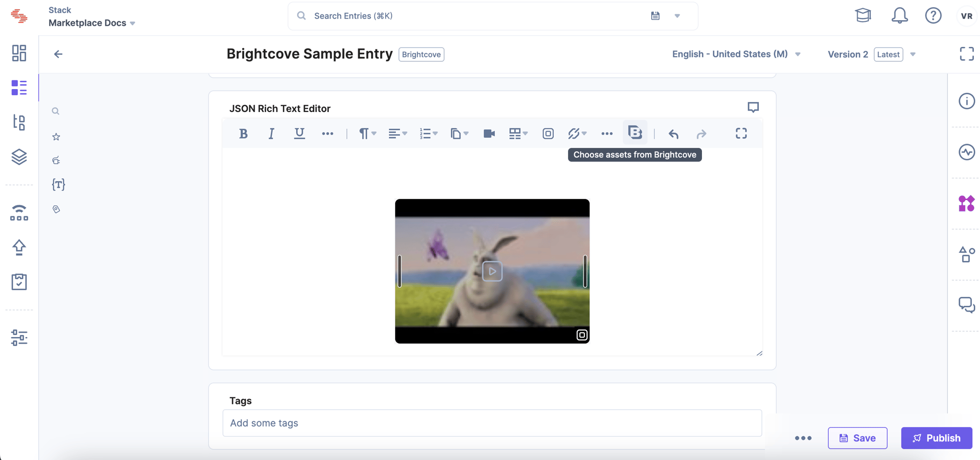The image size is (980, 460).
Task: Open the shapes variants icon
Action: tap(967, 255)
